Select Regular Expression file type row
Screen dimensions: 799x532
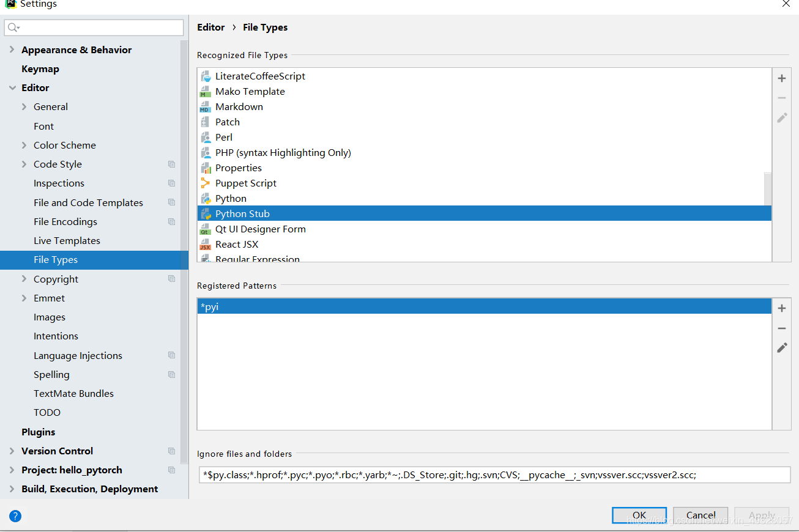(485, 259)
